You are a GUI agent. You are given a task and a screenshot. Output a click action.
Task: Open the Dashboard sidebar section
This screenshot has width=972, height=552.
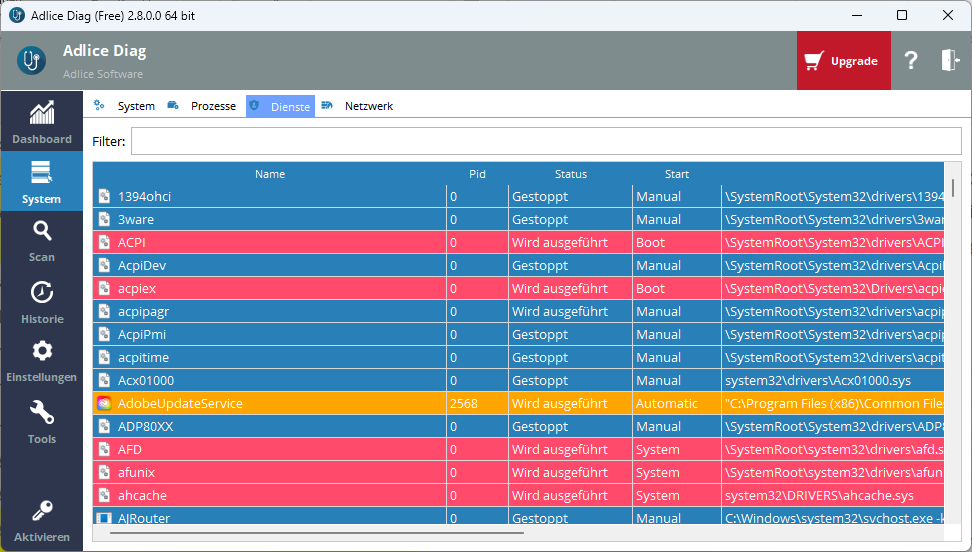42,122
